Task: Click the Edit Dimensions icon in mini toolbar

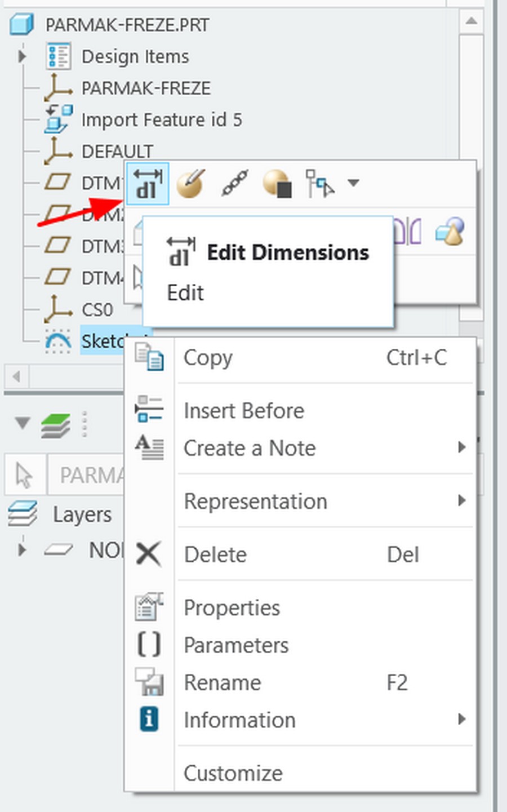Action: pos(147,184)
